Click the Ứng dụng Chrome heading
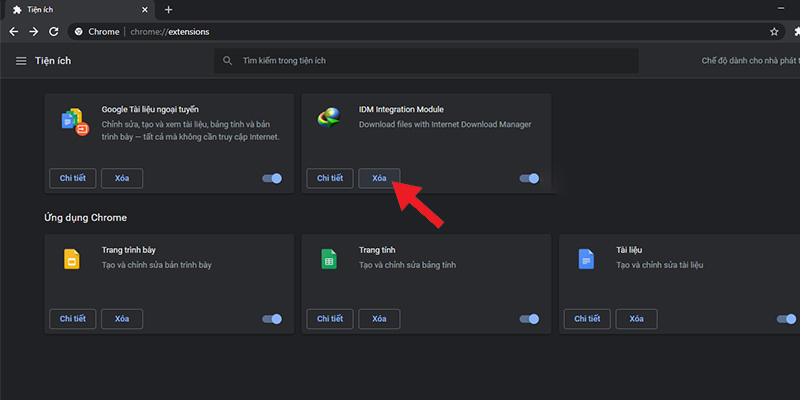Screen dimensions: 800x400 click(x=86, y=218)
